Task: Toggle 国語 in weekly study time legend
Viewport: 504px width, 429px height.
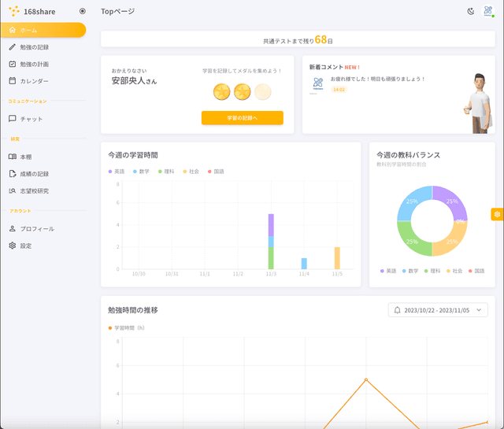Action: click(216, 172)
